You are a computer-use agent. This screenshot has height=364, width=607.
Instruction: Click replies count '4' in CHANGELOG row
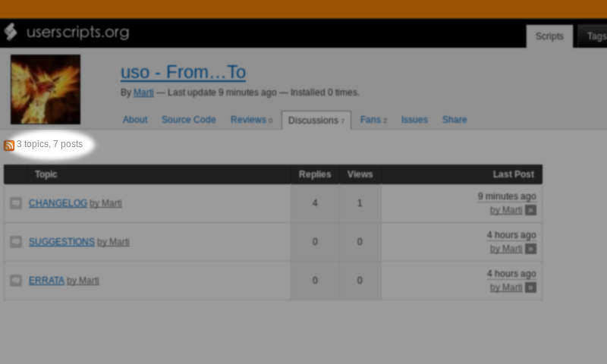click(x=315, y=203)
